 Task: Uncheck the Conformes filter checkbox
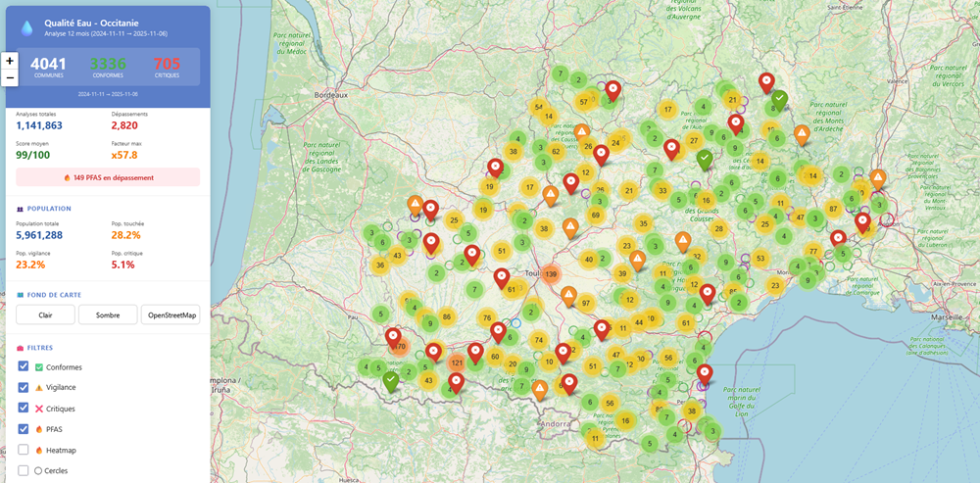24,366
